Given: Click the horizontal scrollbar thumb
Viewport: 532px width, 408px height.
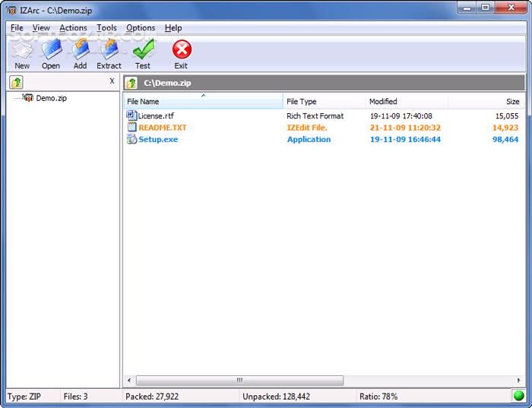Looking at the screenshot, I should [x=239, y=380].
